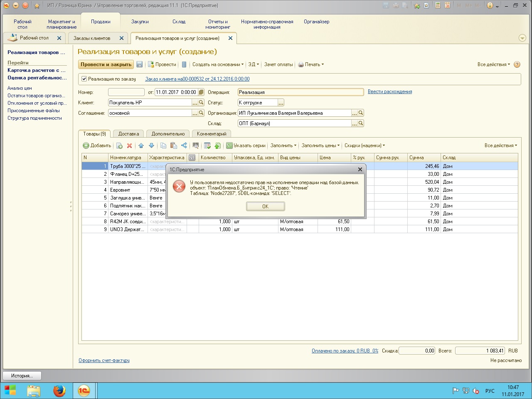Viewport: 532px width, 399px height.
Task: Click the Оформить счет-фактуру link
Action: click(x=104, y=360)
